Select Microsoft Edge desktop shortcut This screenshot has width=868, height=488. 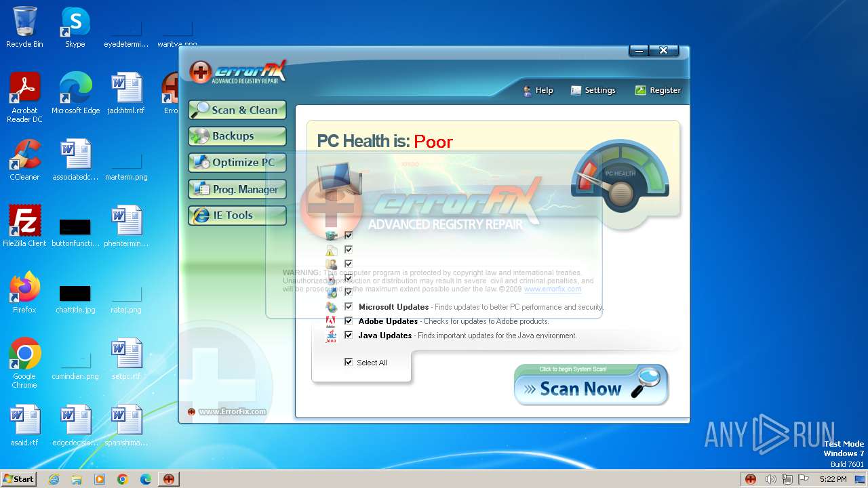[75, 94]
